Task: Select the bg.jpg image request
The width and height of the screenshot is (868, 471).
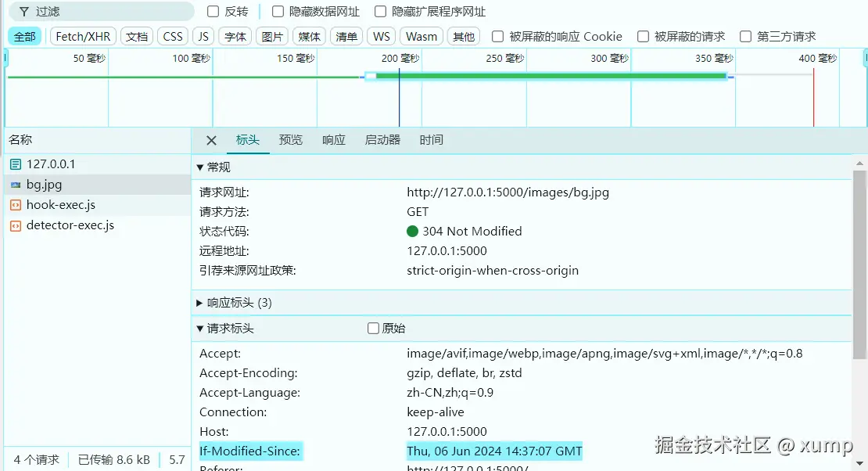Action: (98, 185)
